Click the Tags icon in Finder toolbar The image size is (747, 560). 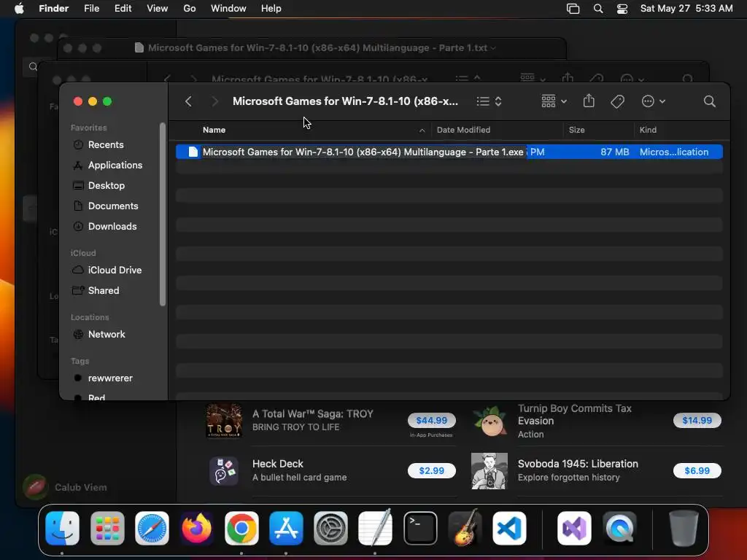click(617, 101)
